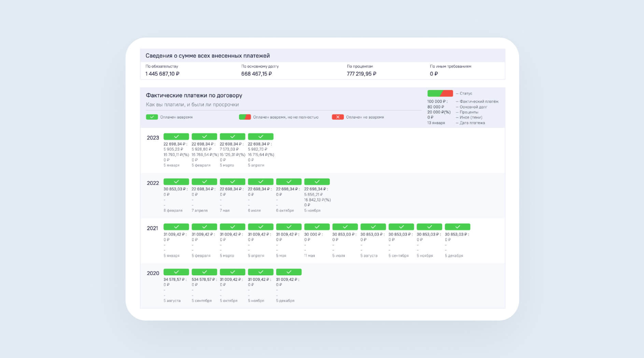Click the 2020 check badge for 5 октября
The image size is (644, 358).
point(233,272)
